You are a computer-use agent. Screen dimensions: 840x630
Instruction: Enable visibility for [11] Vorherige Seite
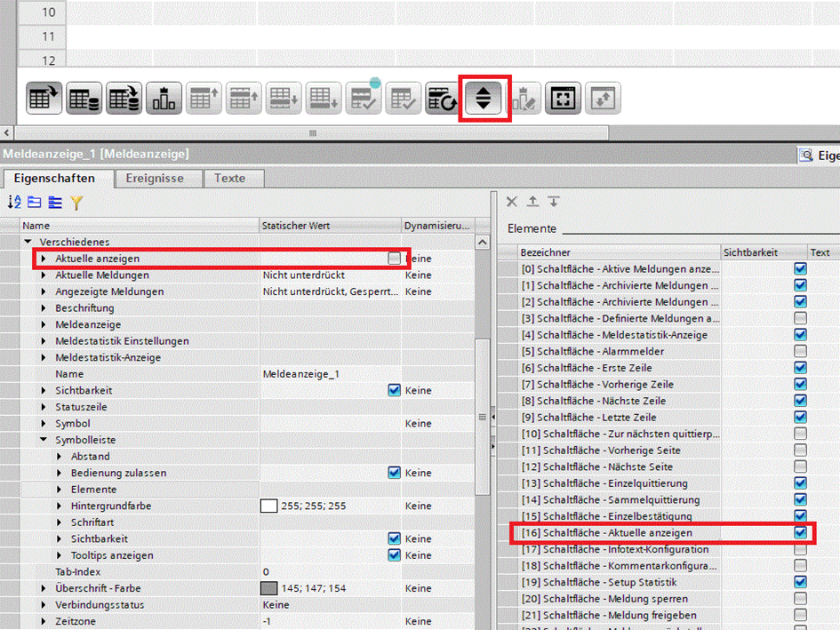click(x=800, y=450)
